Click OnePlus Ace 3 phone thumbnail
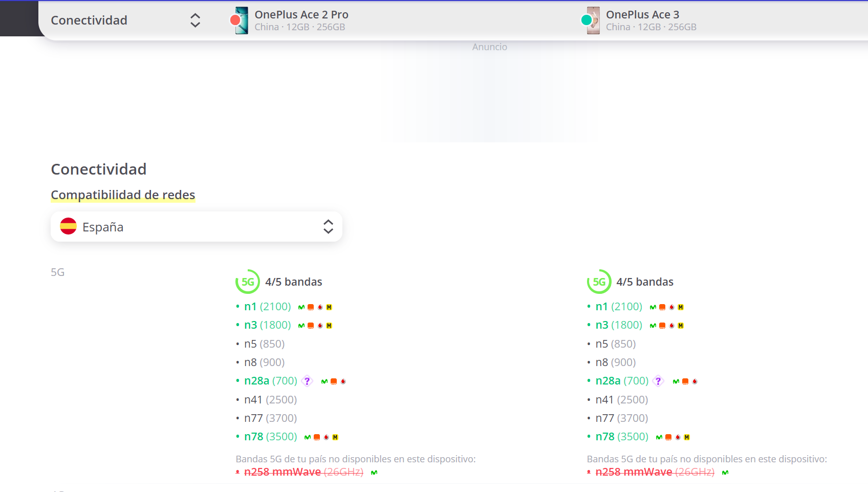The width and height of the screenshot is (868, 492). 593,20
